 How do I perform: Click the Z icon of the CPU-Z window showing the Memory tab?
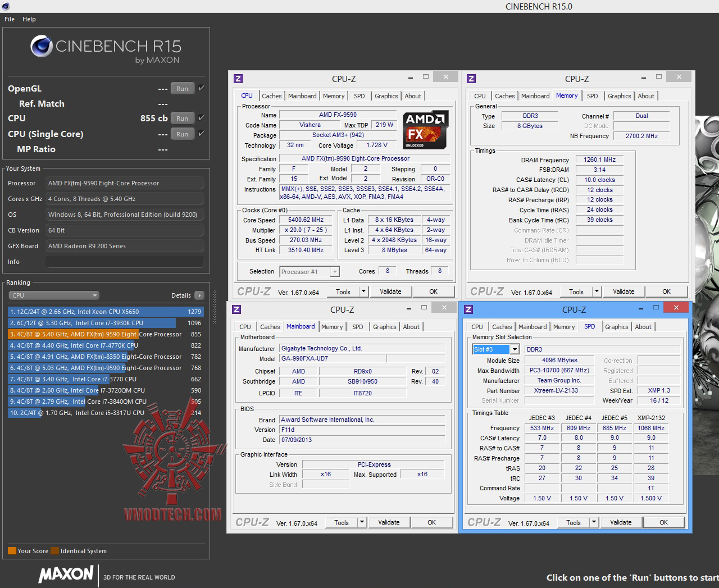tap(471, 79)
